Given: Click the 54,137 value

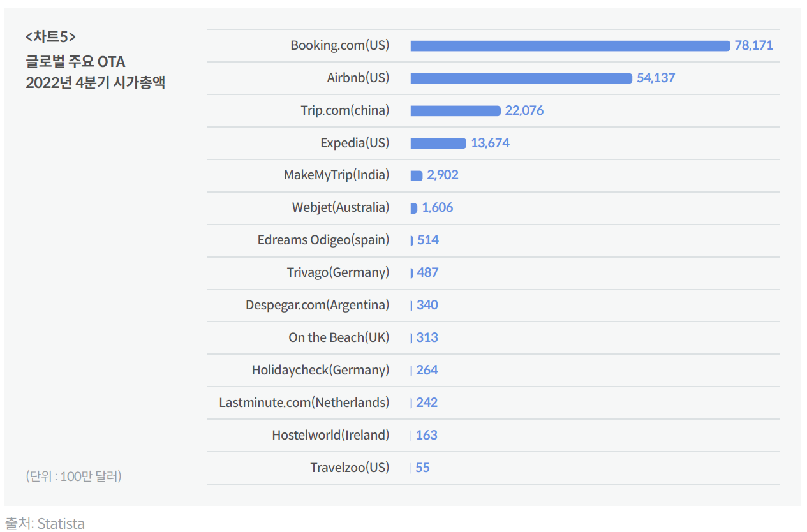Looking at the screenshot, I should pos(656,78).
